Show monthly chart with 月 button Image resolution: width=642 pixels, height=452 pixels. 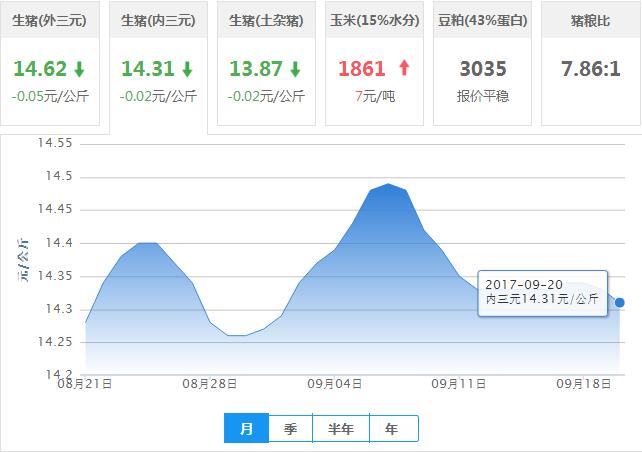[x=246, y=428]
